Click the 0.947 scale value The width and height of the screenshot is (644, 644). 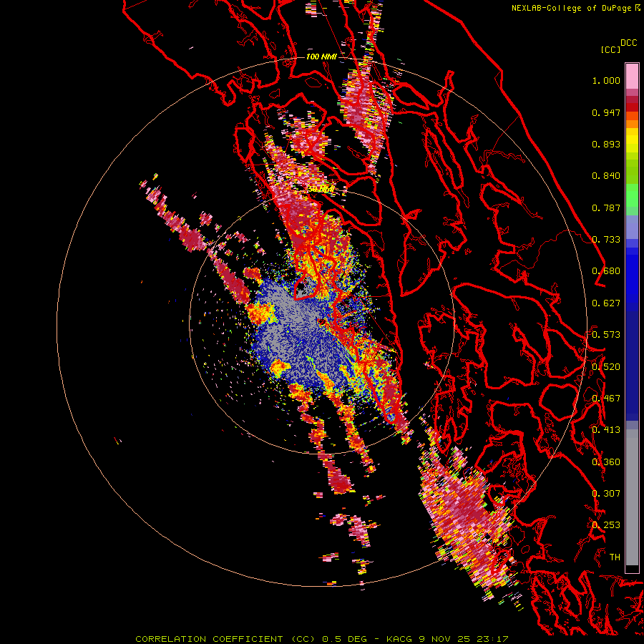pos(606,112)
